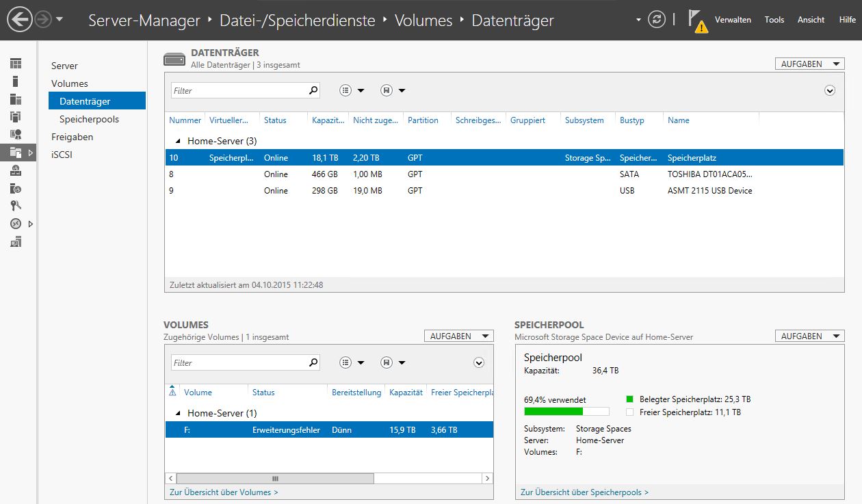Click the horizontal scrollbar thumb in Volumes
Viewport: 862px width, 504px height.
click(275, 479)
